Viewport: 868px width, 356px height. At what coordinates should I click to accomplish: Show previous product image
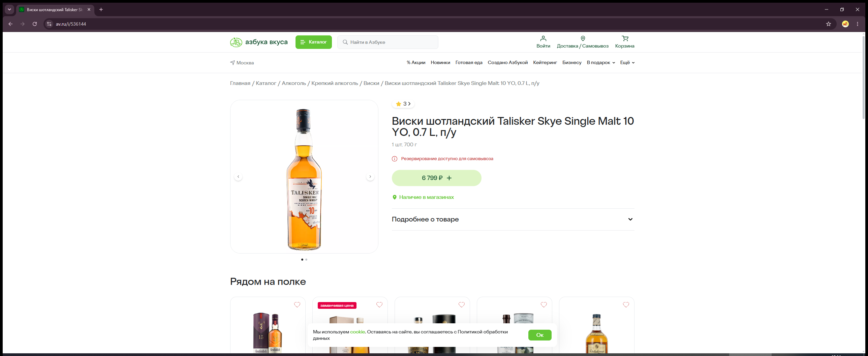pos(238,177)
